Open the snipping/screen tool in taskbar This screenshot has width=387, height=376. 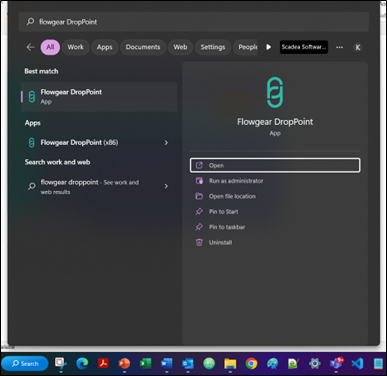click(x=61, y=363)
